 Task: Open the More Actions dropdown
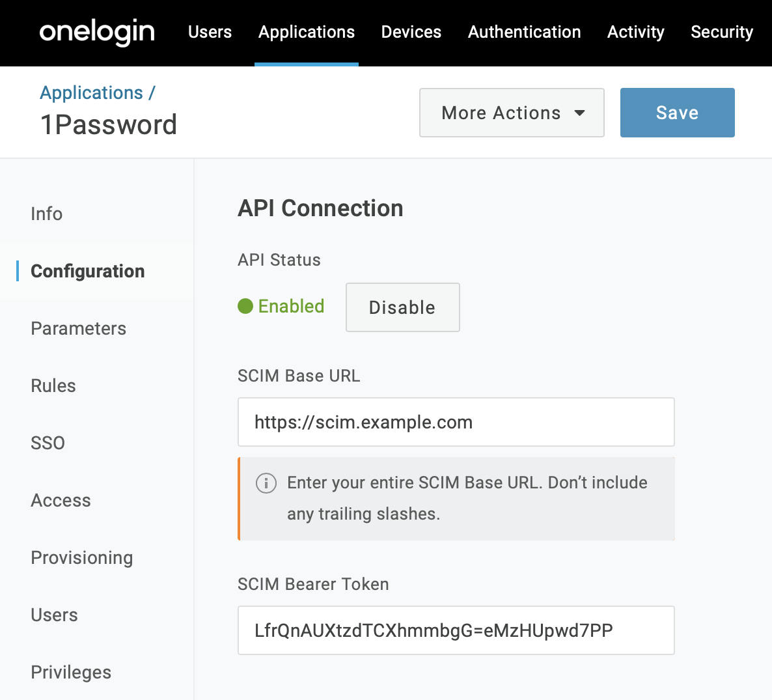512,113
